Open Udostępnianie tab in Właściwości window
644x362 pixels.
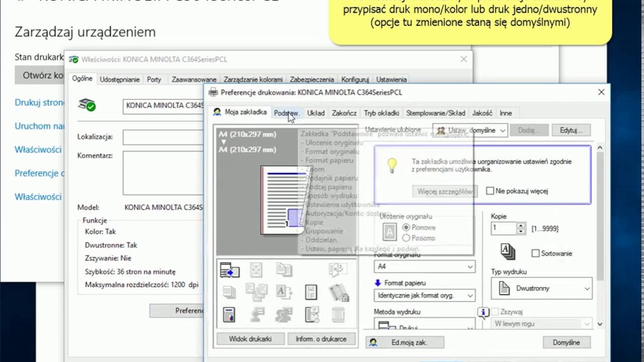click(x=120, y=79)
